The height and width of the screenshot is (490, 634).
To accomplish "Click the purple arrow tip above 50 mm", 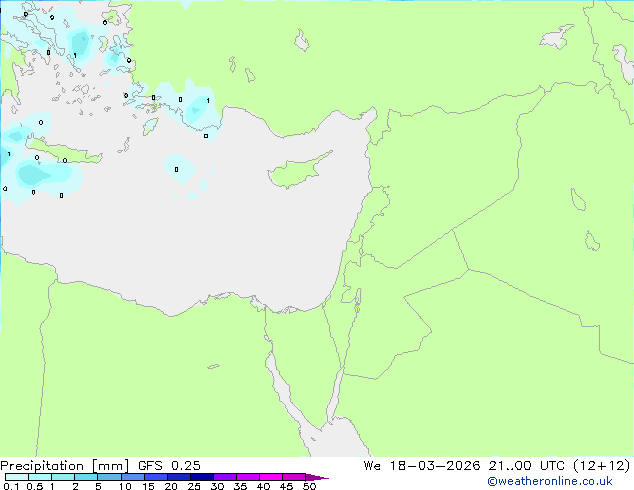I will point(317,477).
